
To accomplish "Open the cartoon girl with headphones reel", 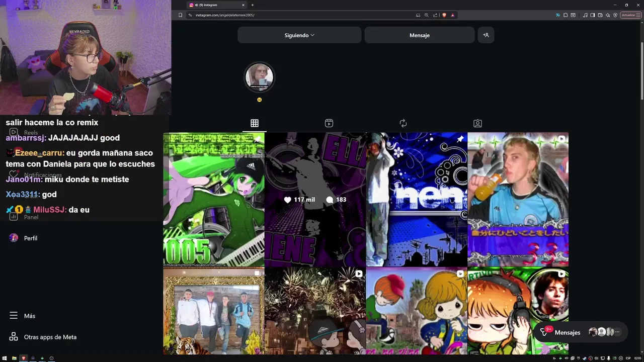I will (x=518, y=311).
